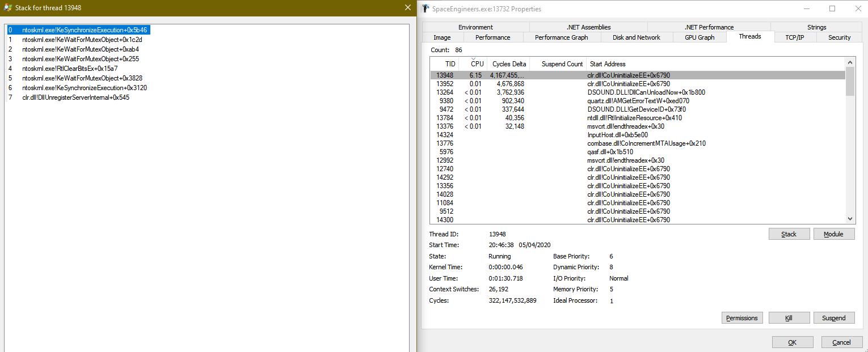Select stack frame 7 clr.dll!DllUnregisterServerInternal
The image size is (868, 352).
click(76, 97)
